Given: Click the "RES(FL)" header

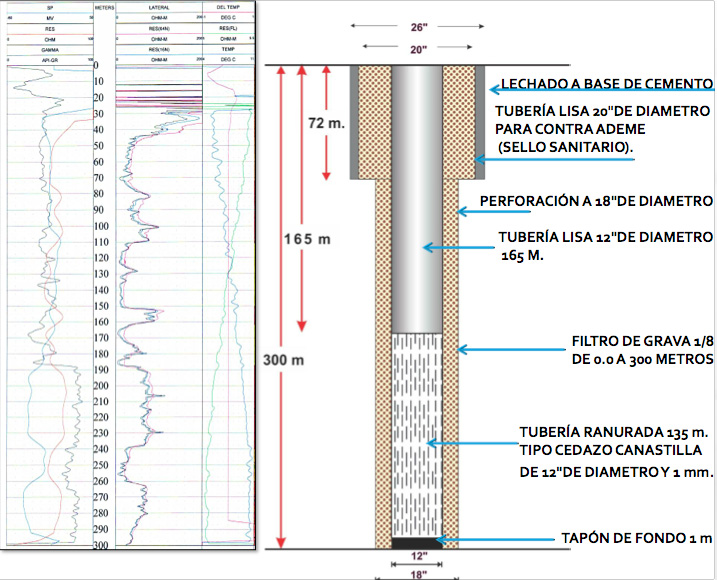Looking at the screenshot, I should [228, 28].
